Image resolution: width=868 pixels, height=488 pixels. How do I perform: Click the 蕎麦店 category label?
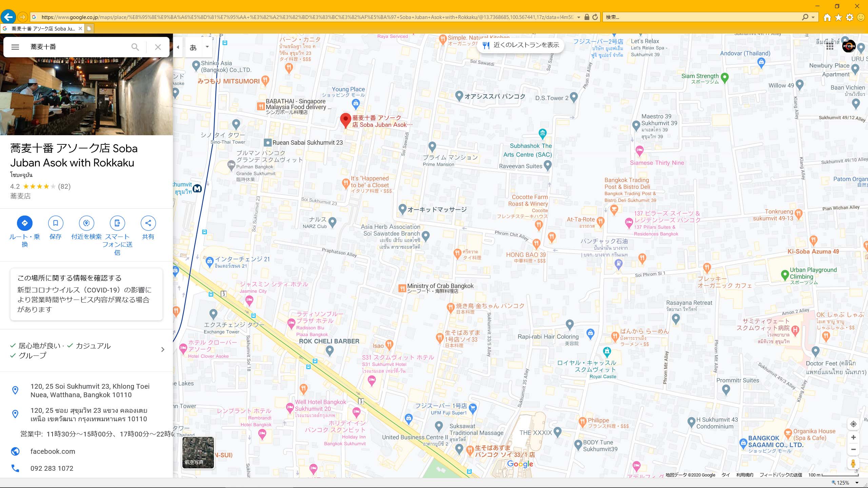click(20, 196)
